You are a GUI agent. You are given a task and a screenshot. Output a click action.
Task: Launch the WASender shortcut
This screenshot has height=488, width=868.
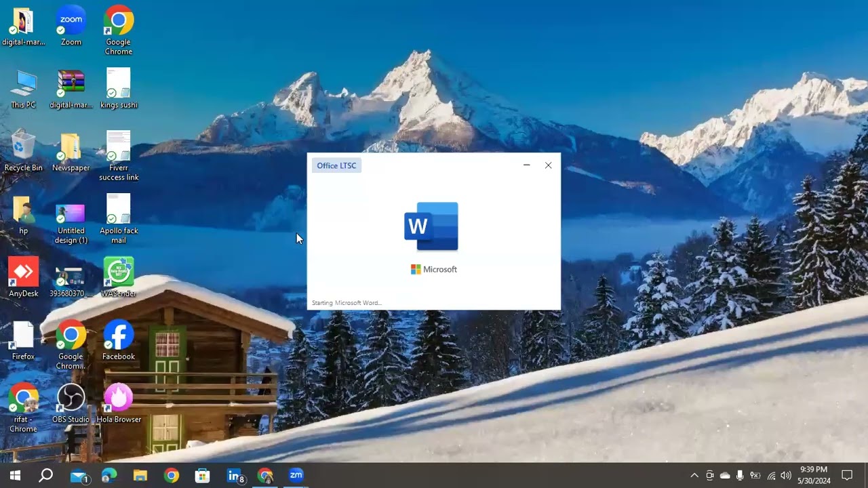tap(119, 278)
